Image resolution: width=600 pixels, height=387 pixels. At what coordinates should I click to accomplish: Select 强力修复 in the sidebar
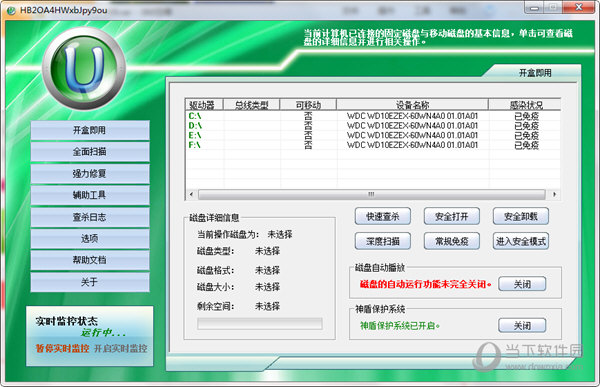tap(90, 173)
